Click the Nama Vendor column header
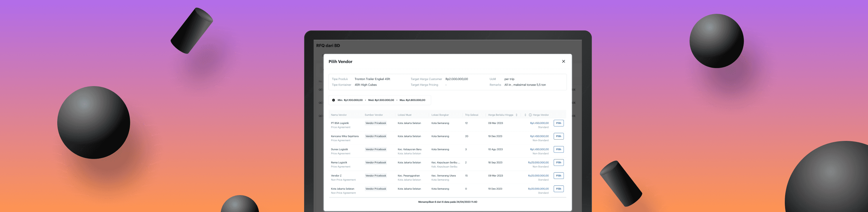The height and width of the screenshot is (212, 868). (339, 115)
